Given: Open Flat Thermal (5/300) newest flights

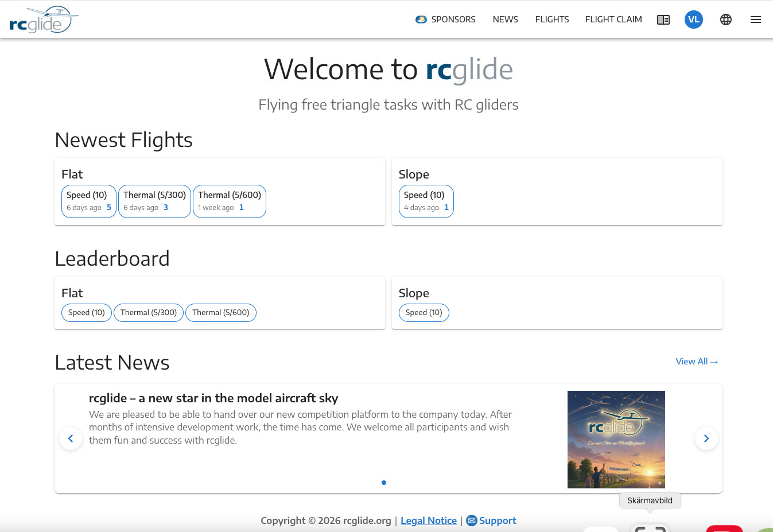Looking at the screenshot, I should pyautogui.click(x=154, y=201).
